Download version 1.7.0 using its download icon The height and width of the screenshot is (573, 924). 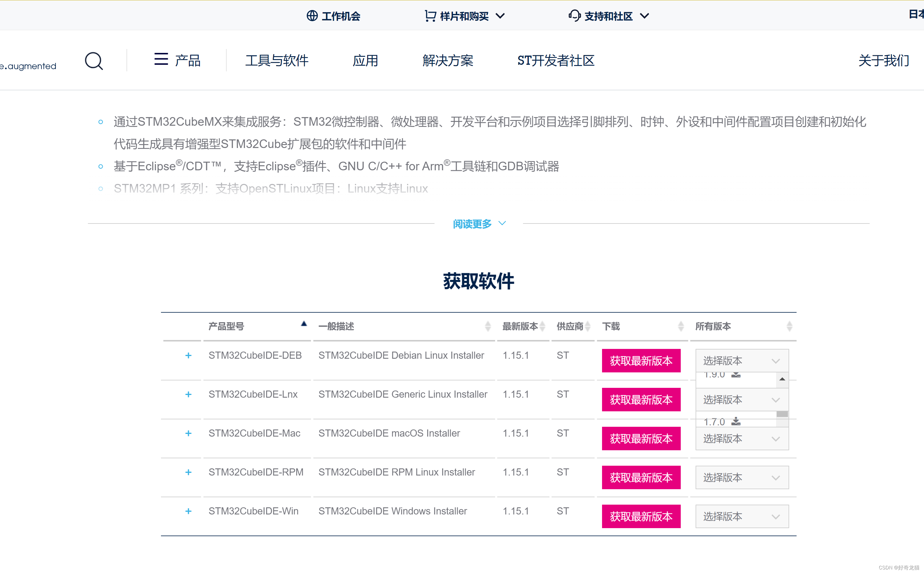tap(736, 421)
